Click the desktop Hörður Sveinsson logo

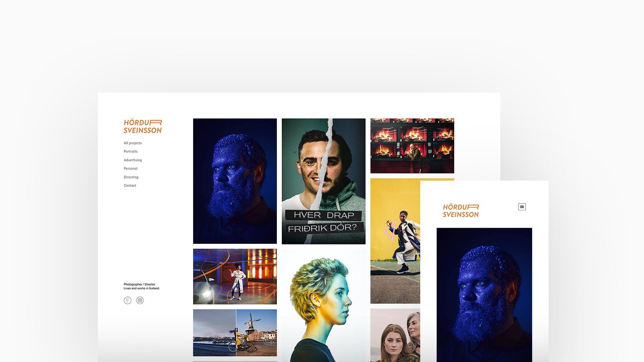(x=142, y=126)
